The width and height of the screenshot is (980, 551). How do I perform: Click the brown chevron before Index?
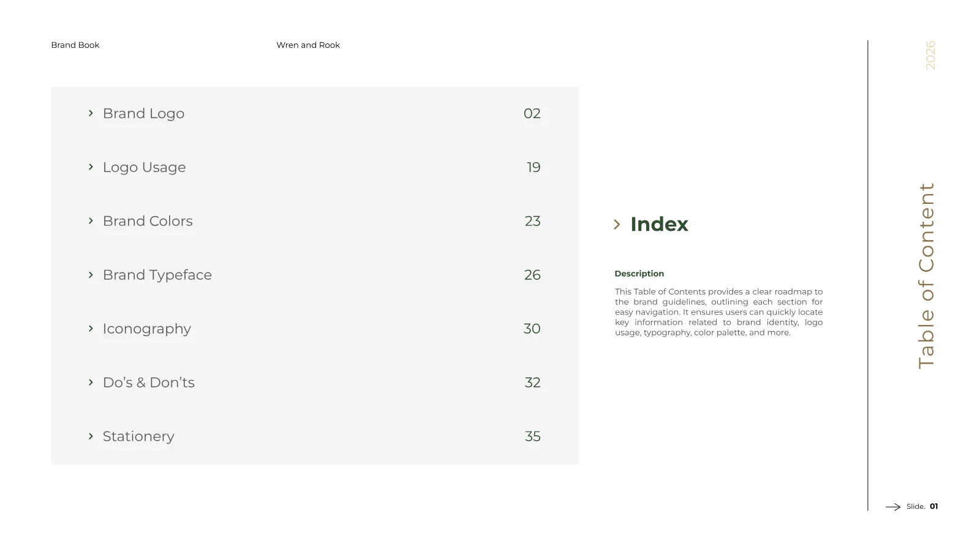(x=617, y=225)
